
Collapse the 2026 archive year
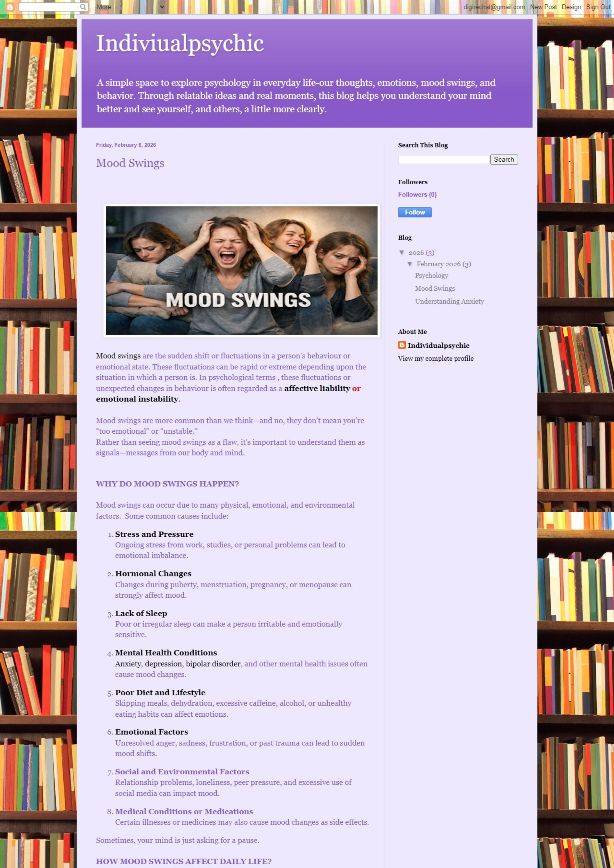point(402,253)
